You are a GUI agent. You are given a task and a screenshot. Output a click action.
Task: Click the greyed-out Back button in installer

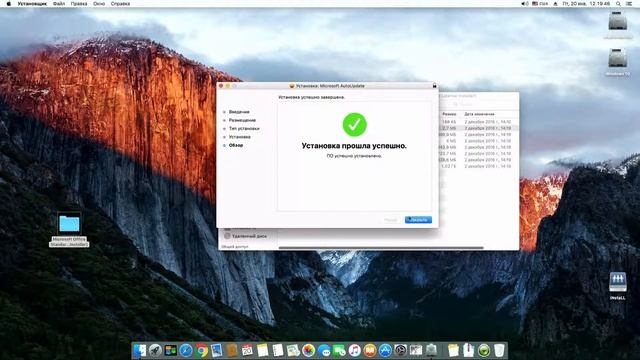(391, 220)
